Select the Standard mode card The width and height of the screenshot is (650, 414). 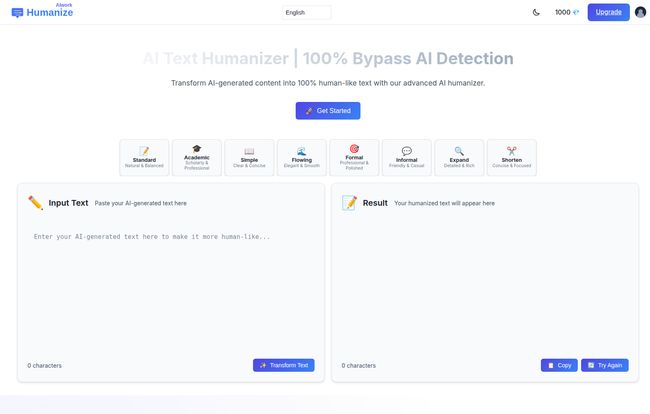click(x=144, y=157)
